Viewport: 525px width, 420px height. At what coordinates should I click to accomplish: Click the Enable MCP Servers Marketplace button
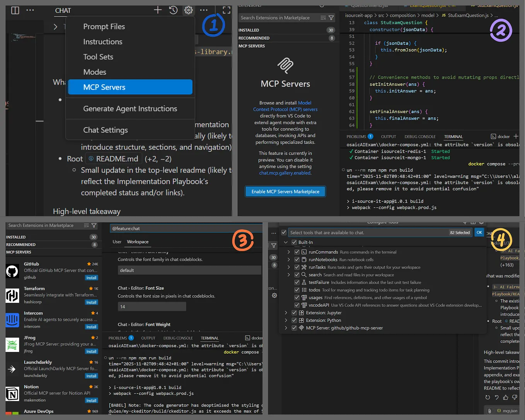pos(285,191)
